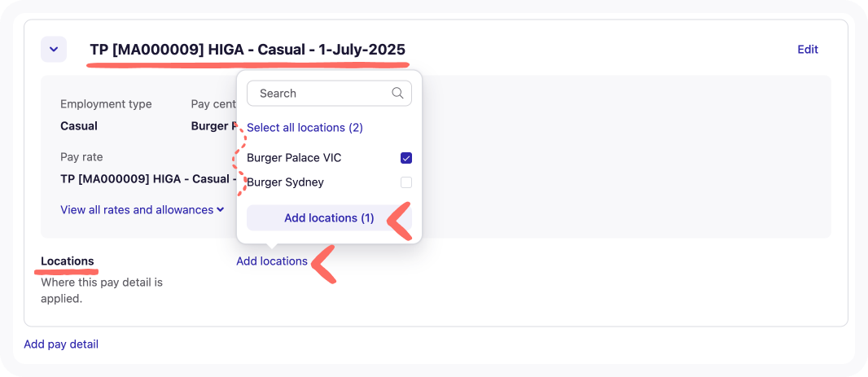
Task: Click the Edit link
Action: (x=807, y=50)
